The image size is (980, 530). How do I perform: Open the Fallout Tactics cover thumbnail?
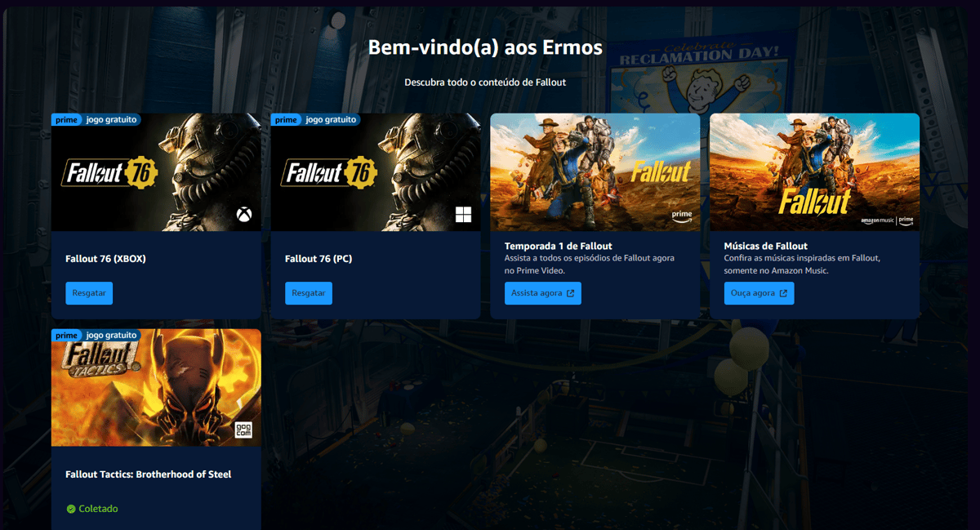tap(156, 388)
